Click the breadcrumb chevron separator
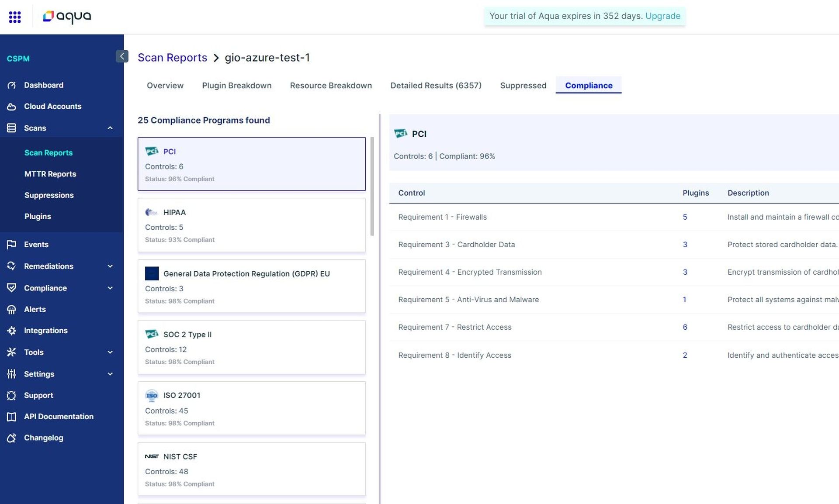 (x=216, y=58)
